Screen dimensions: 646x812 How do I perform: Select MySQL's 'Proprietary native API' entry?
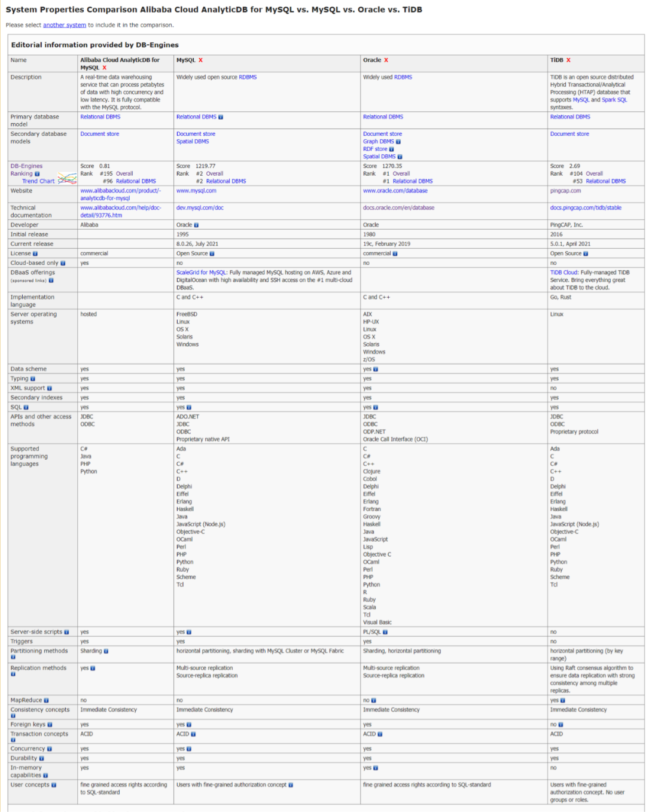point(203,439)
